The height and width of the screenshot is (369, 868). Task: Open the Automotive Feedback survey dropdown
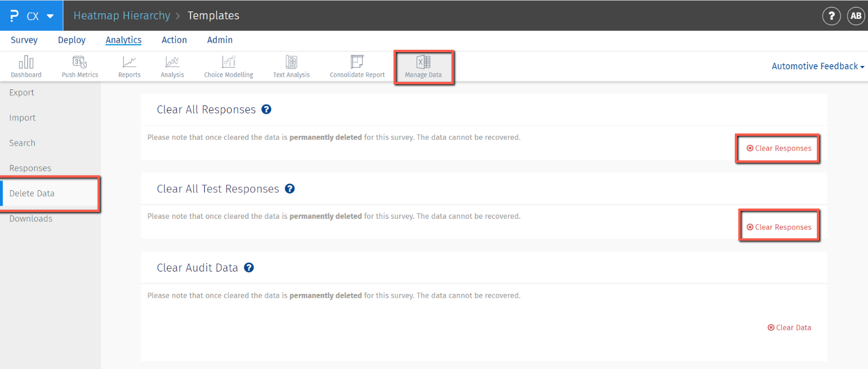pyautogui.click(x=818, y=66)
